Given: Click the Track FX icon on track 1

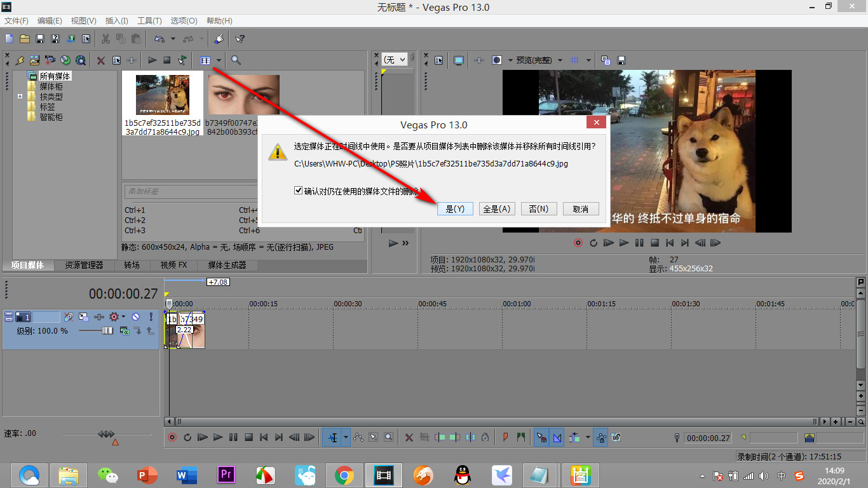Looking at the screenshot, I should pyautogui.click(x=99, y=316).
